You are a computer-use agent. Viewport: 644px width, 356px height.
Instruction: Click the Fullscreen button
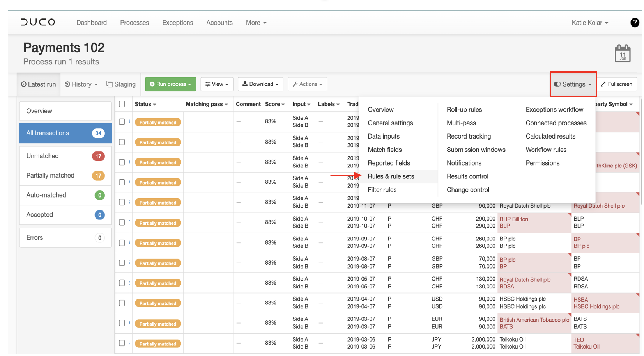point(616,84)
